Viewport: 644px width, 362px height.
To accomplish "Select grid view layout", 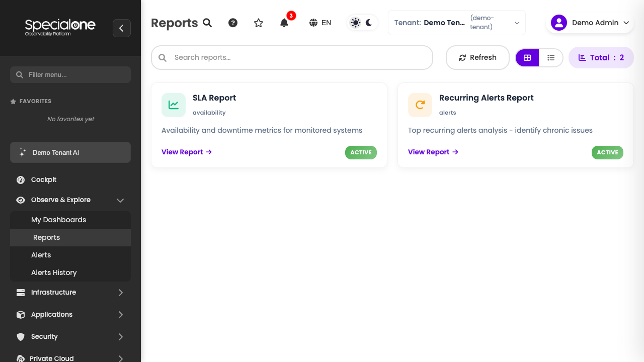I will click(x=527, y=58).
